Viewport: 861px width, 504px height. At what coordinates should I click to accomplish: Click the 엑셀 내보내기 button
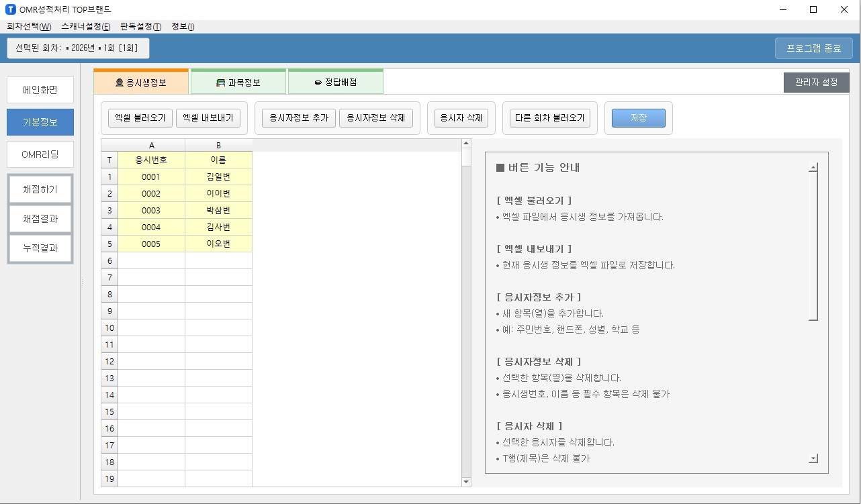point(208,118)
